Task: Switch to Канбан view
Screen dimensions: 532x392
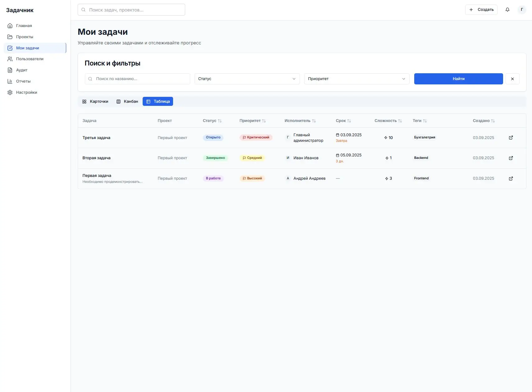Action: click(x=127, y=101)
